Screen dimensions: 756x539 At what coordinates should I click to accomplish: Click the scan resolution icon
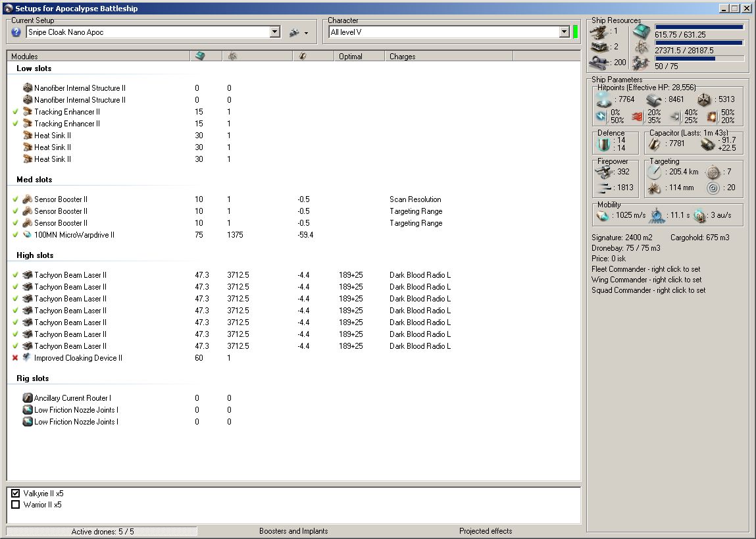[654, 188]
